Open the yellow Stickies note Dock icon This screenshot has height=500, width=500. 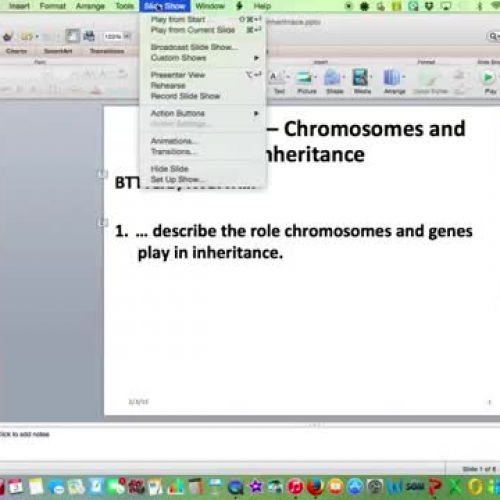[x=36, y=487]
